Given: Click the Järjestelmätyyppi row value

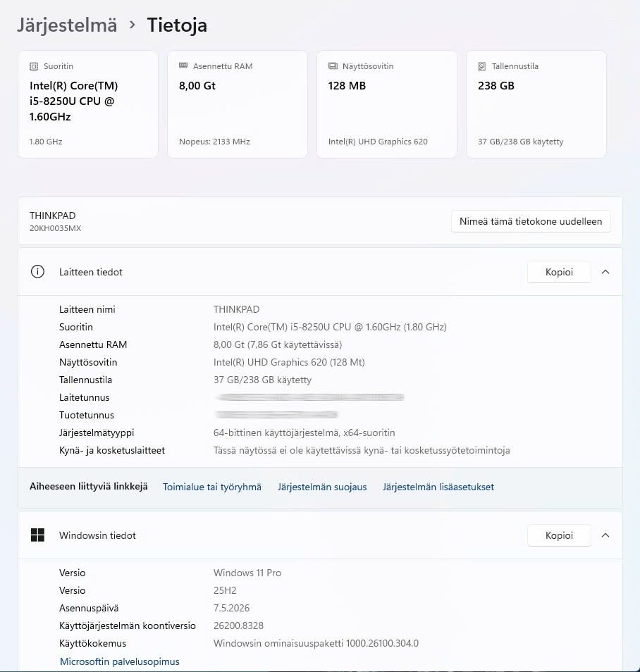Looking at the screenshot, I should click(x=304, y=433).
